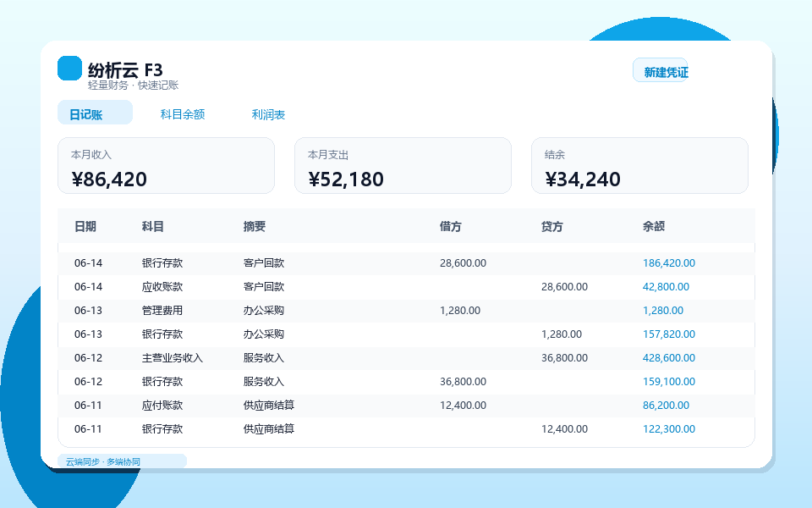The height and width of the screenshot is (508, 812).
Task: Open the 利润表 tab
Action: point(268,114)
